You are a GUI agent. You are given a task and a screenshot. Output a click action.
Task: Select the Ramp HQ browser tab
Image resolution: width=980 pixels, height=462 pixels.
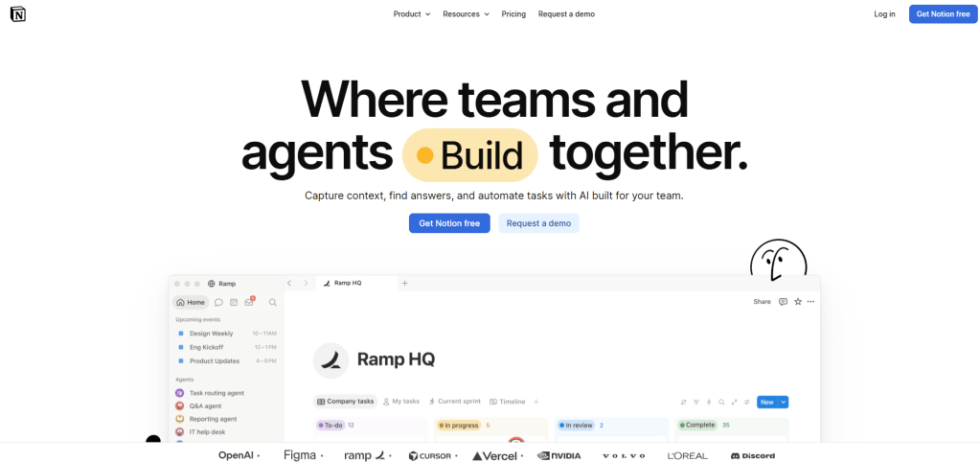coord(356,283)
